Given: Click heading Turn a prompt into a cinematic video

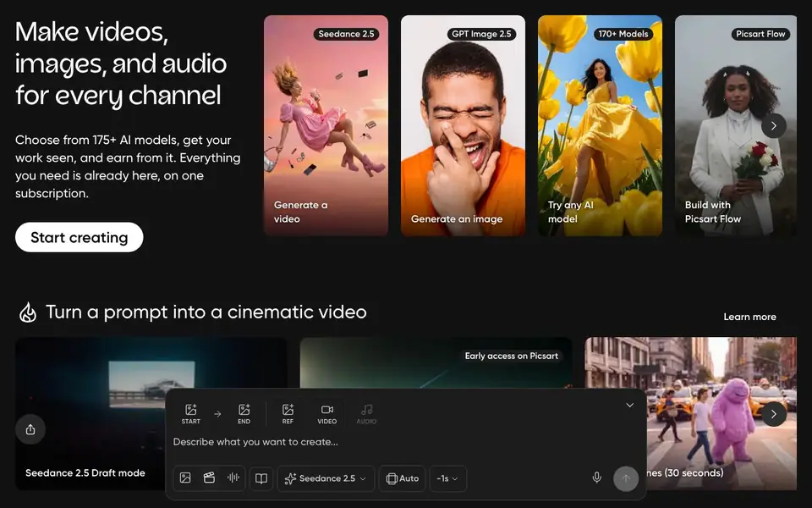Looking at the screenshot, I should [x=206, y=312].
